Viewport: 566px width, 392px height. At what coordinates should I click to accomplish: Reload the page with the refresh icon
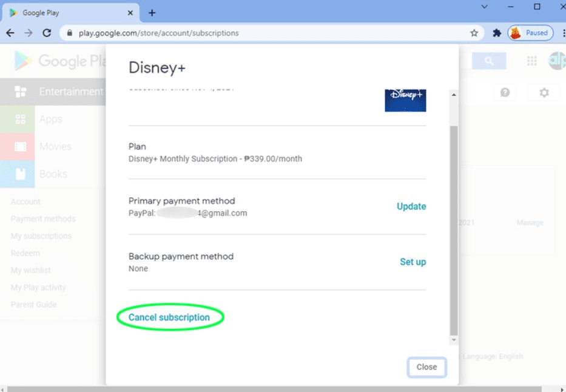(x=47, y=33)
